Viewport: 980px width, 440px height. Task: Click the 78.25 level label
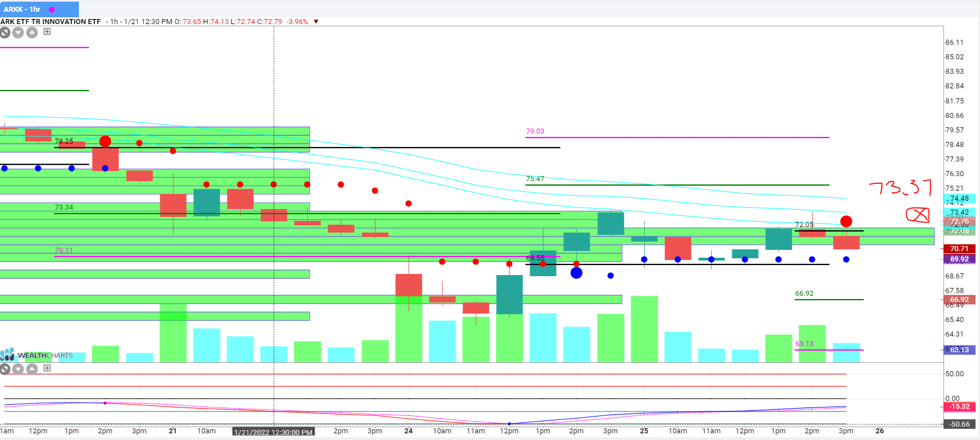[64, 141]
